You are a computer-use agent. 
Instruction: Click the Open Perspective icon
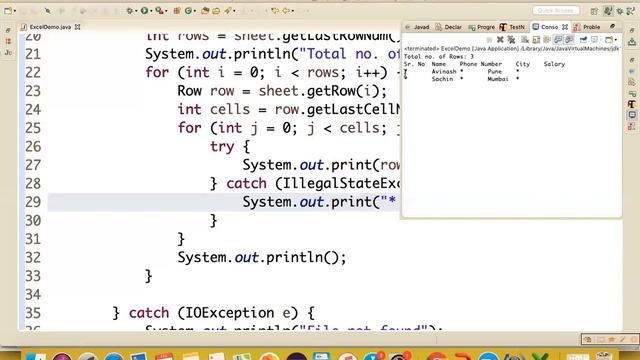coord(594,11)
